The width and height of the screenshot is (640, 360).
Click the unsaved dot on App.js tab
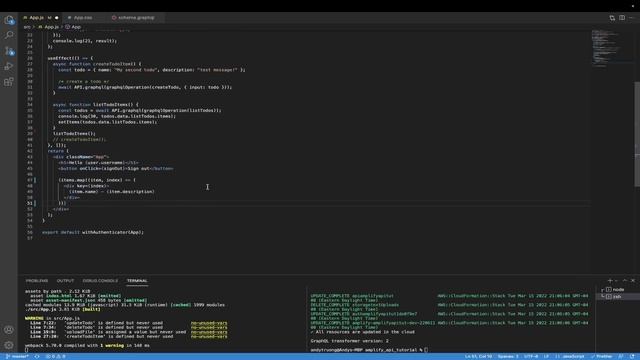coord(56,18)
